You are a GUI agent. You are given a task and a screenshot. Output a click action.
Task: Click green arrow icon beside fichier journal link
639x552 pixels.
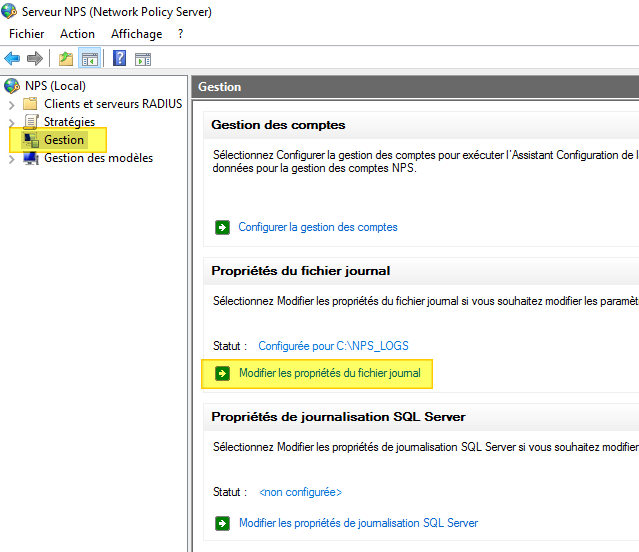[x=222, y=374]
